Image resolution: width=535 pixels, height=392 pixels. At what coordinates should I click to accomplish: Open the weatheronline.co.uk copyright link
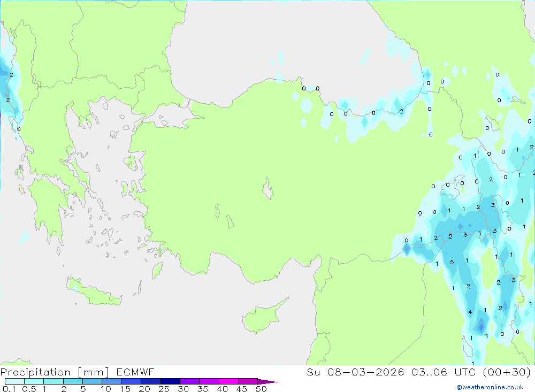[x=490, y=387]
